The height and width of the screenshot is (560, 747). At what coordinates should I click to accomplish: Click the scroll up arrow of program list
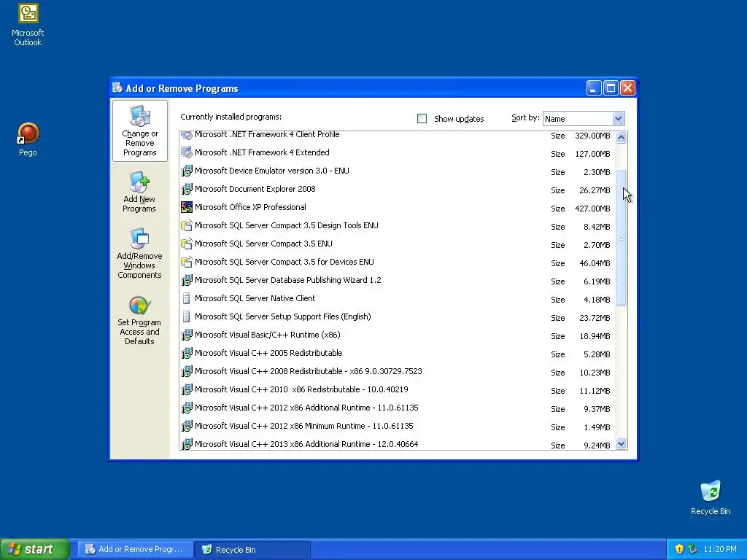(x=621, y=138)
